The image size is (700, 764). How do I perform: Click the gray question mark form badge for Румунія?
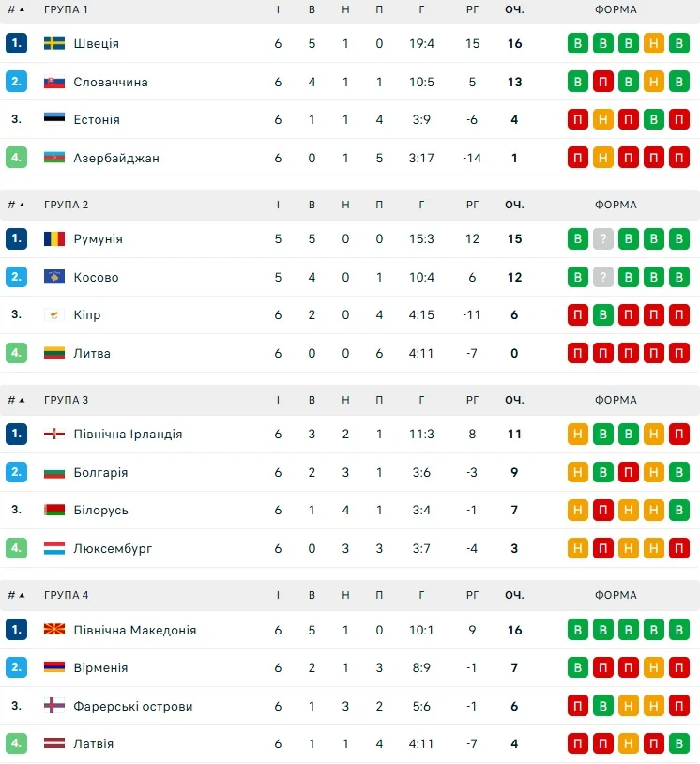click(x=603, y=238)
